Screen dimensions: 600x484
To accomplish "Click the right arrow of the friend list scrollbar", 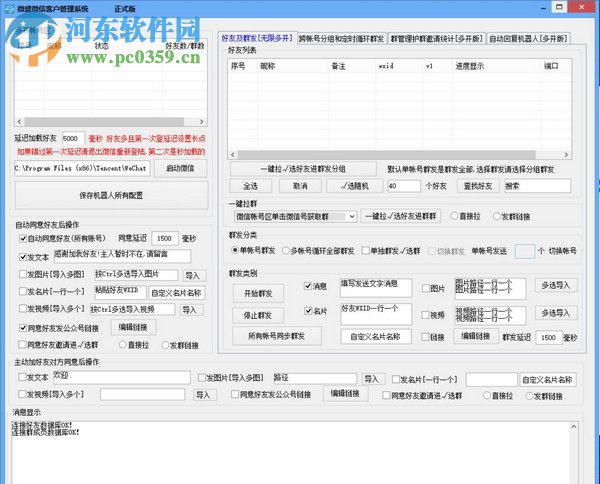I will tap(566, 155).
